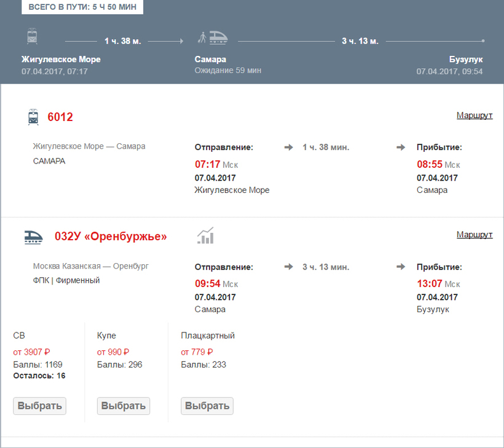
Task: Click the fast train icon beside 032У
Action: 34,237
